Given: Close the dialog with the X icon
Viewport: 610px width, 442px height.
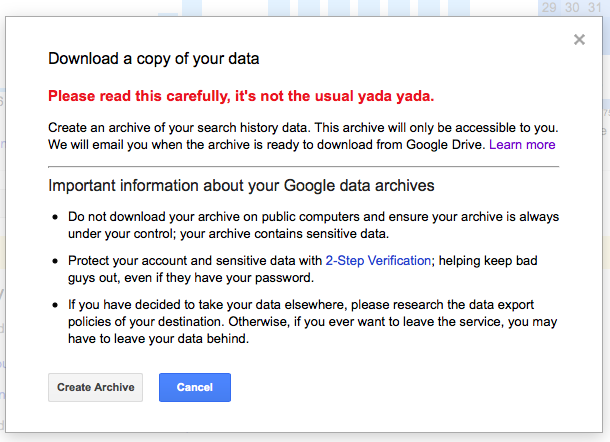Looking at the screenshot, I should 579,39.
